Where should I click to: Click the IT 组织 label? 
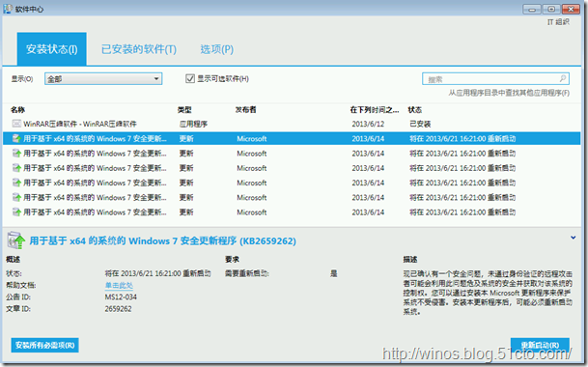(558, 22)
